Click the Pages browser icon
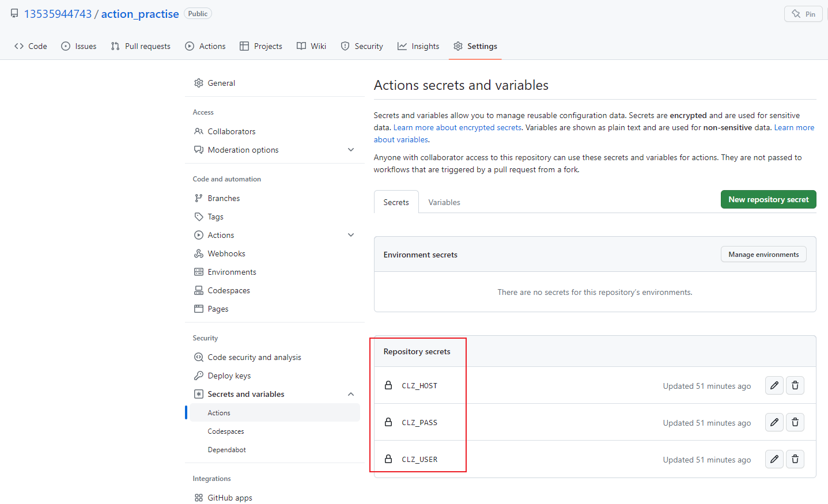 (199, 309)
